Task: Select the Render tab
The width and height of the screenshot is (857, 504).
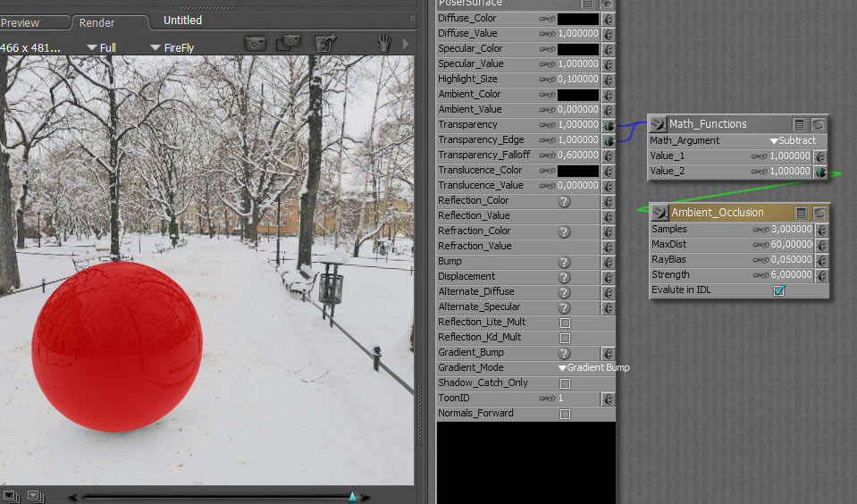Action: tap(97, 22)
